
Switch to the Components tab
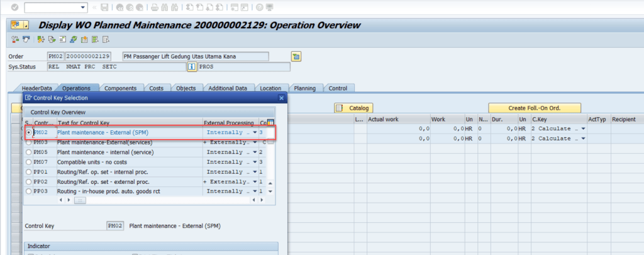tap(120, 88)
